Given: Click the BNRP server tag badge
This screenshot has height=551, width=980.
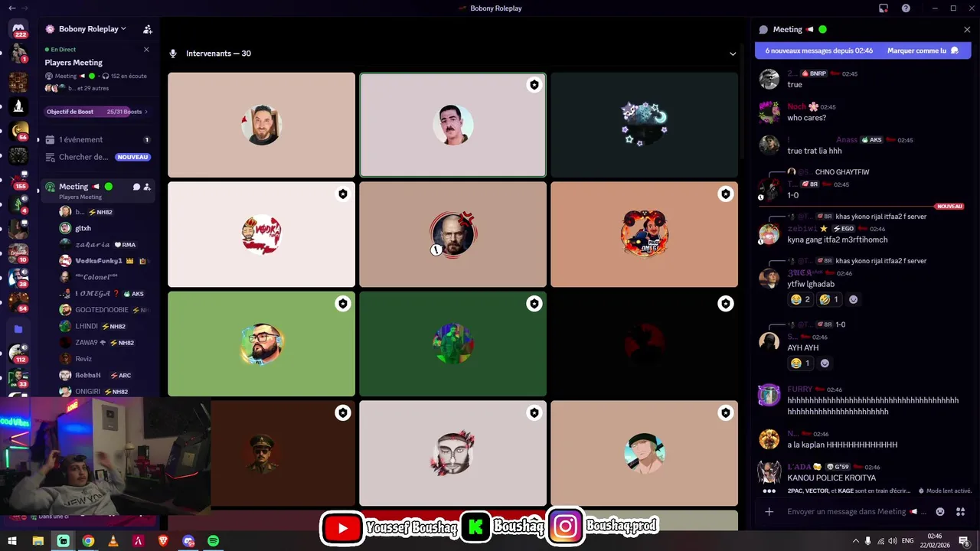Looking at the screenshot, I should tap(814, 73).
